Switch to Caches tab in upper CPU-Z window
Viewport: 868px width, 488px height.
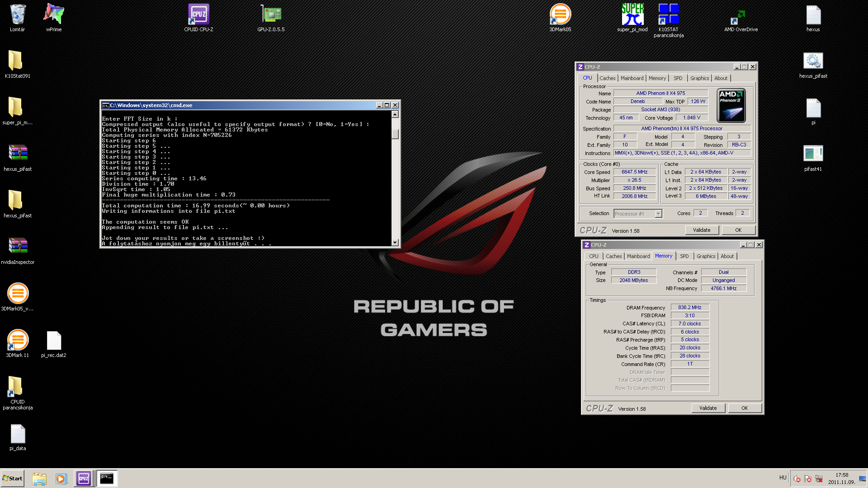pos(607,78)
